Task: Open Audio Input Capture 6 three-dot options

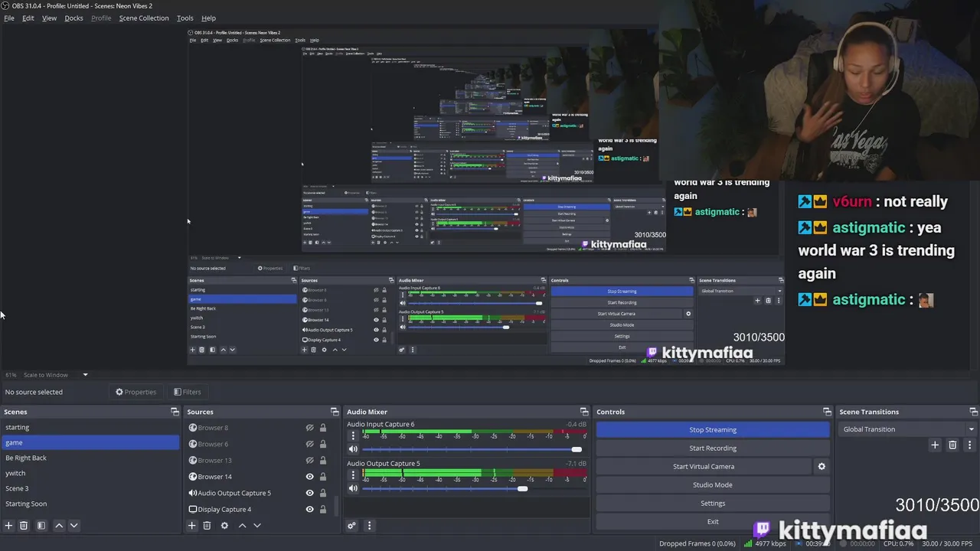Action: (352, 436)
